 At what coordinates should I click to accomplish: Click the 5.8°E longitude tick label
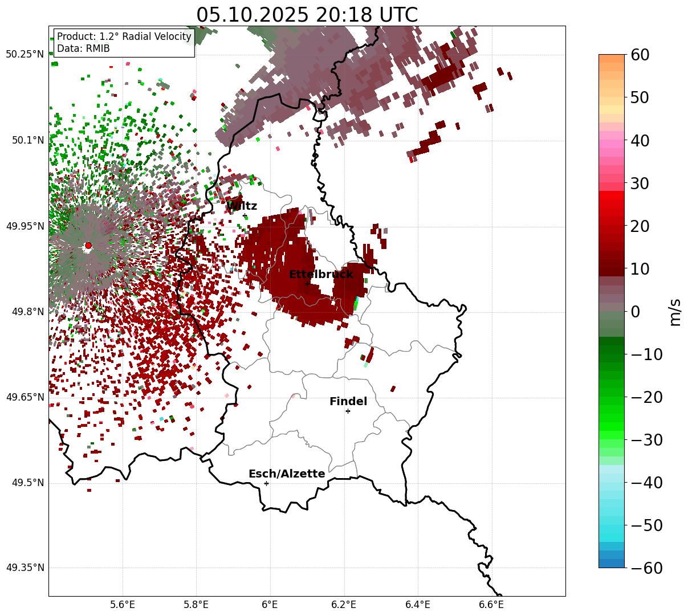pyautogui.click(x=196, y=605)
